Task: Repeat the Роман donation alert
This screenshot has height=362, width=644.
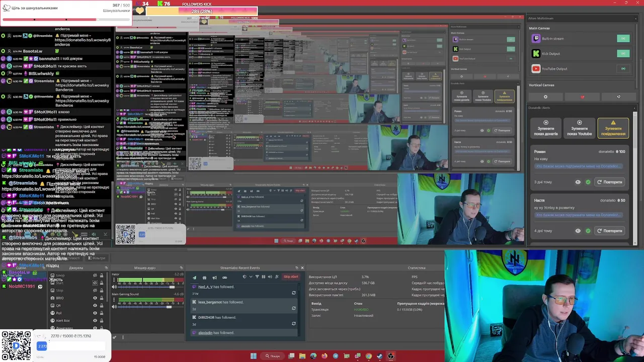Action: (610, 182)
